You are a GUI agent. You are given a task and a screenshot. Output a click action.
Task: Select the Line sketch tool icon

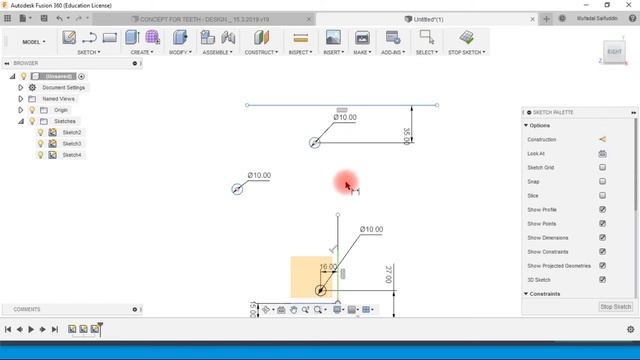pos(89,38)
